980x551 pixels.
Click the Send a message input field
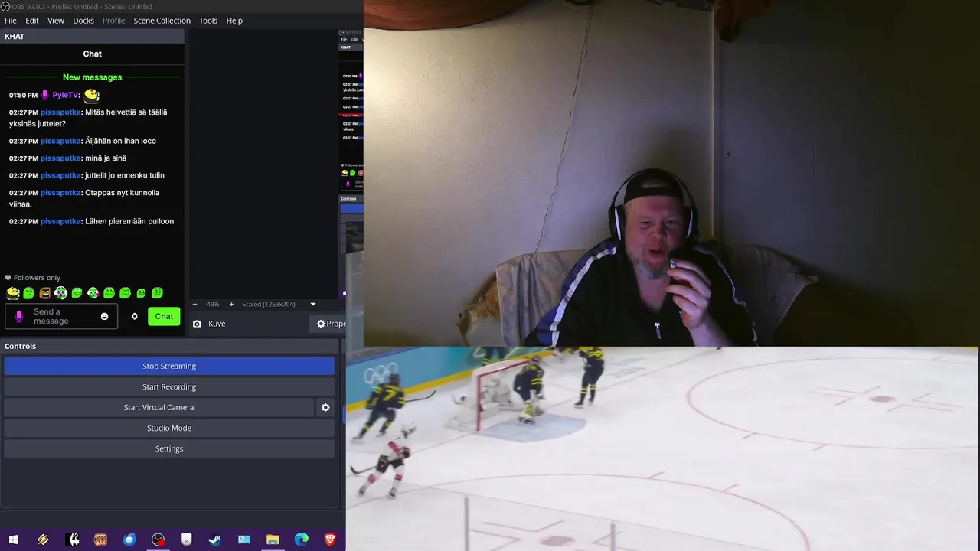(61, 316)
